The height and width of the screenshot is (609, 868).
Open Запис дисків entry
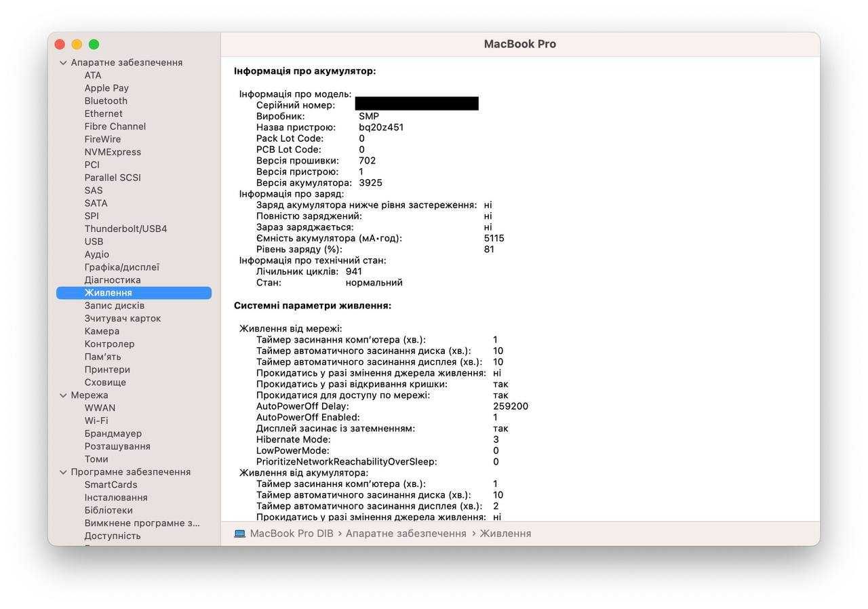point(114,306)
